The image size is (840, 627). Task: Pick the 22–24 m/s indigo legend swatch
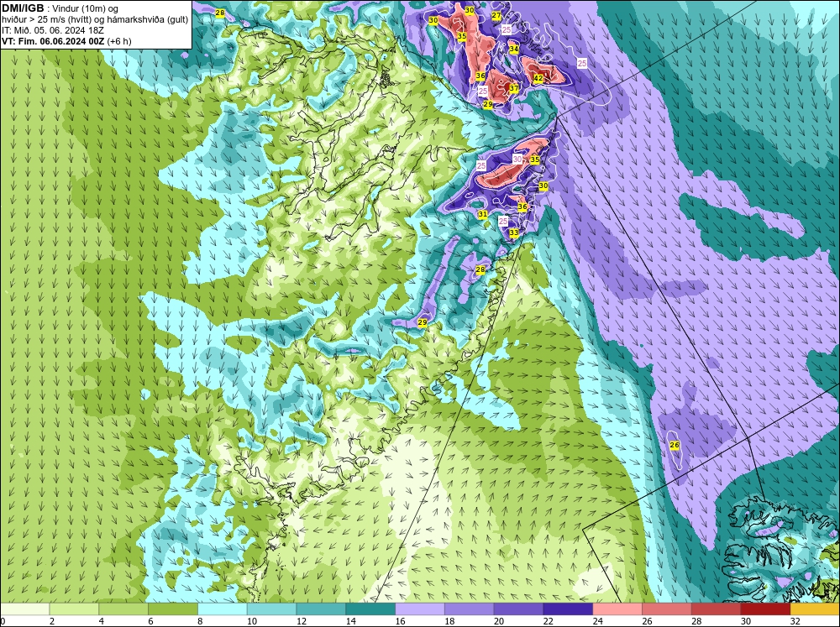[568, 609]
